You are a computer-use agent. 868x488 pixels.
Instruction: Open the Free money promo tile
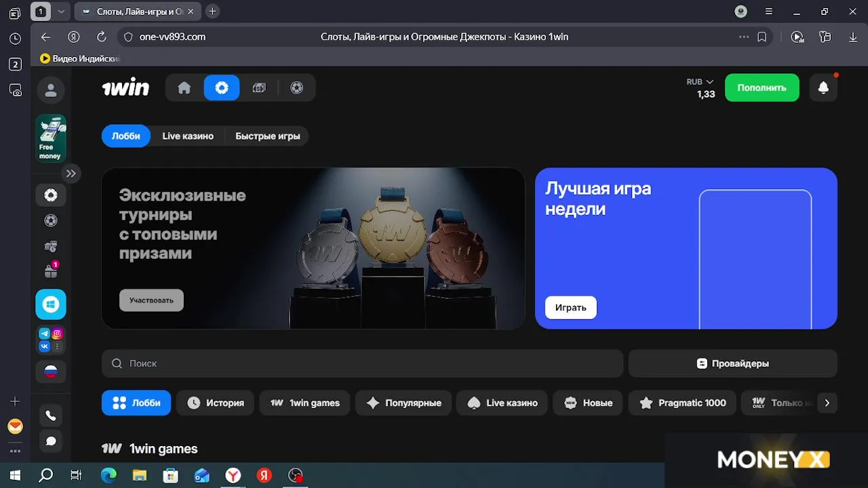(51, 138)
